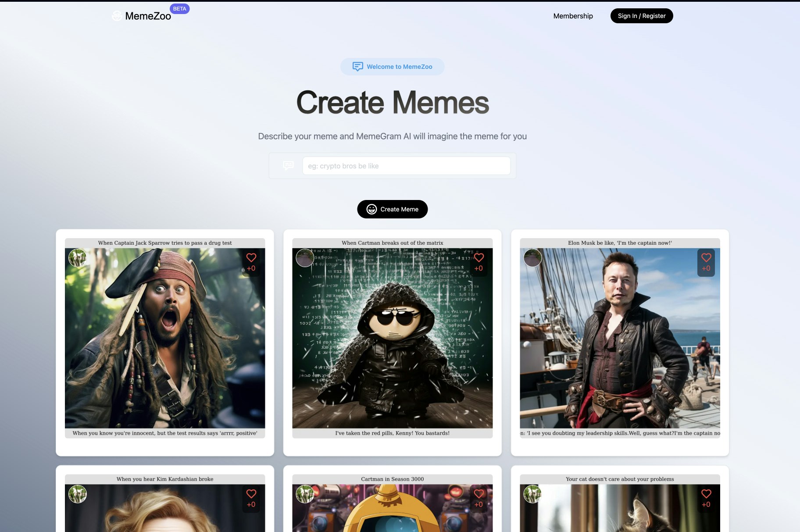Heart the Kim Kardashian broke meme

tap(251, 494)
